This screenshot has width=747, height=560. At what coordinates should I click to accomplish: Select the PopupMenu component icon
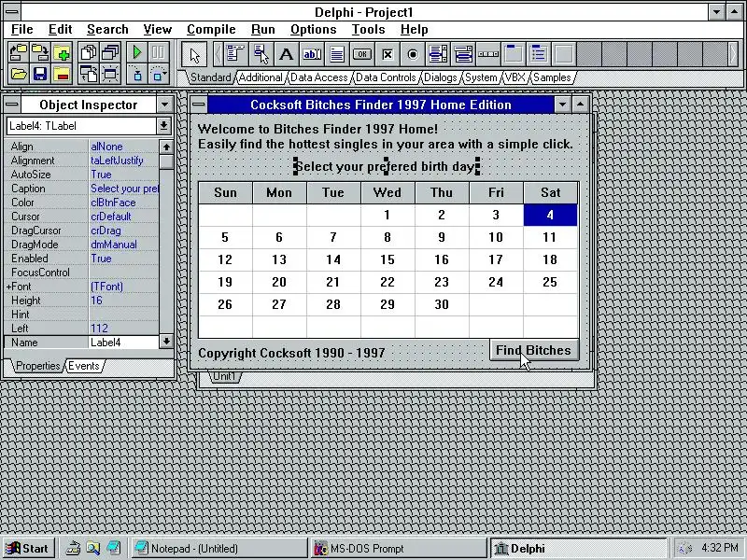tap(261, 54)
